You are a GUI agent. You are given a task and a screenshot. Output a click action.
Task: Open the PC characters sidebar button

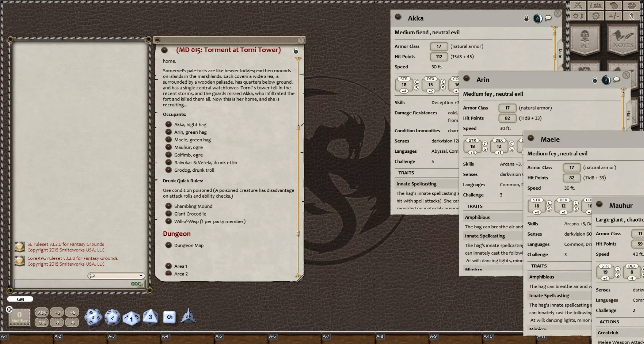585,39
